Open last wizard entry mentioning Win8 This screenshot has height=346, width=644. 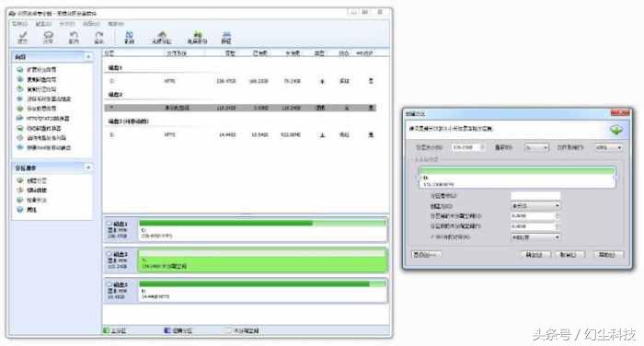(44, 147)
